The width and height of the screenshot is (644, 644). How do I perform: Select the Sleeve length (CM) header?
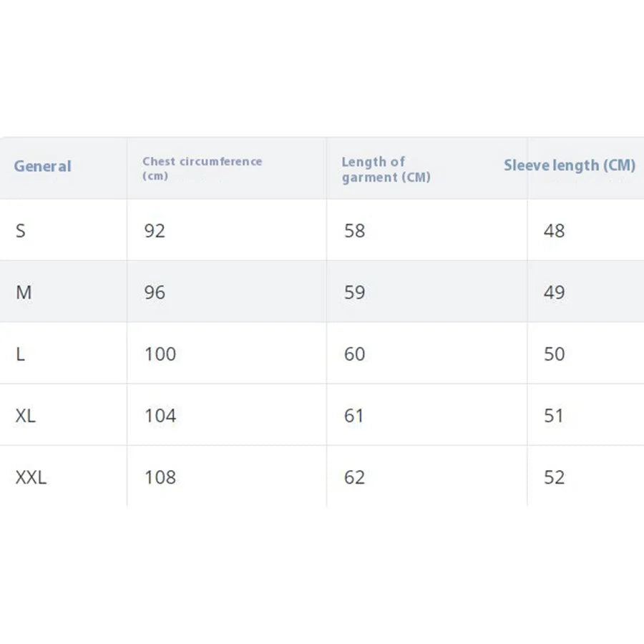570,165
